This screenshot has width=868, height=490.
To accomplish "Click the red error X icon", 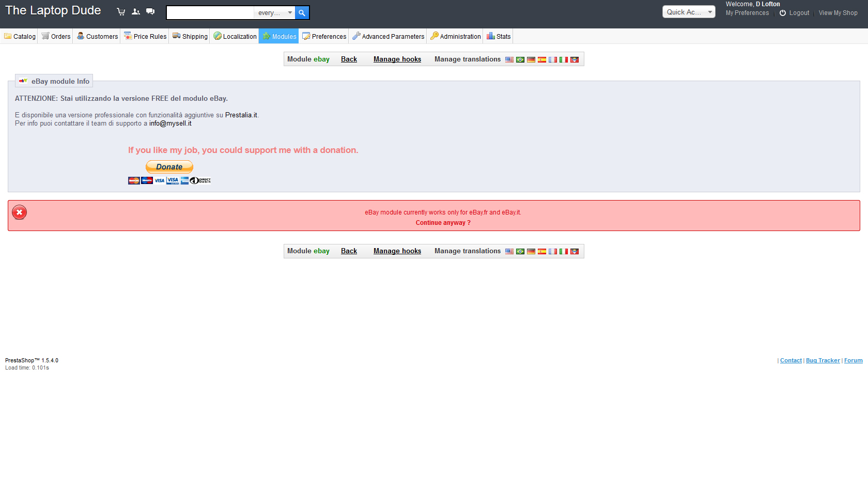I will pyautogui.click(x=20, y=212).
